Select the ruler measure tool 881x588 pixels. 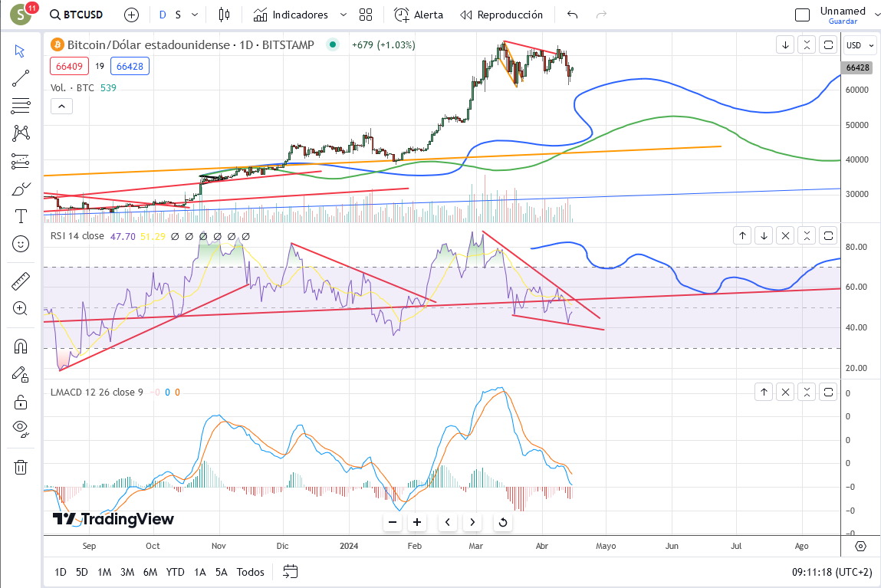point(20,281)
